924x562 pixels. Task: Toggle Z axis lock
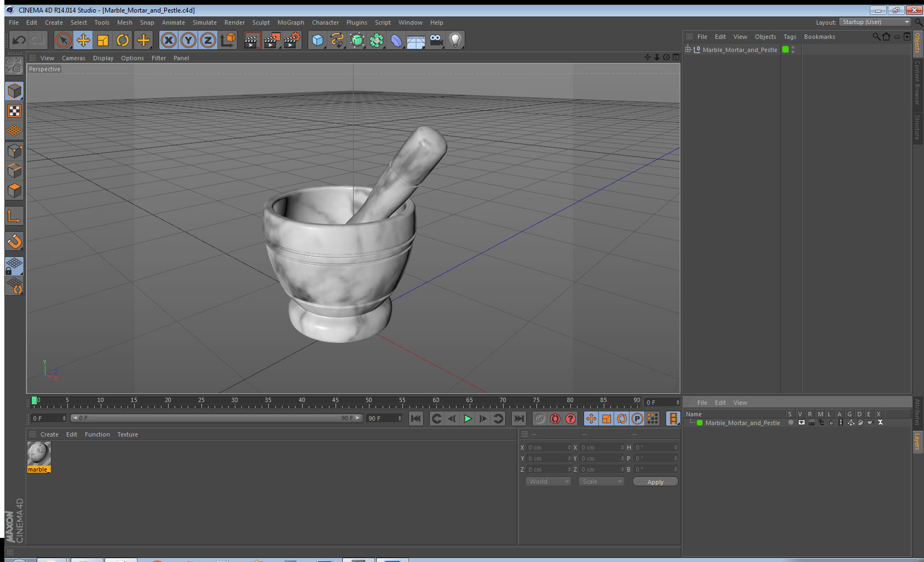tap(208, 40)
